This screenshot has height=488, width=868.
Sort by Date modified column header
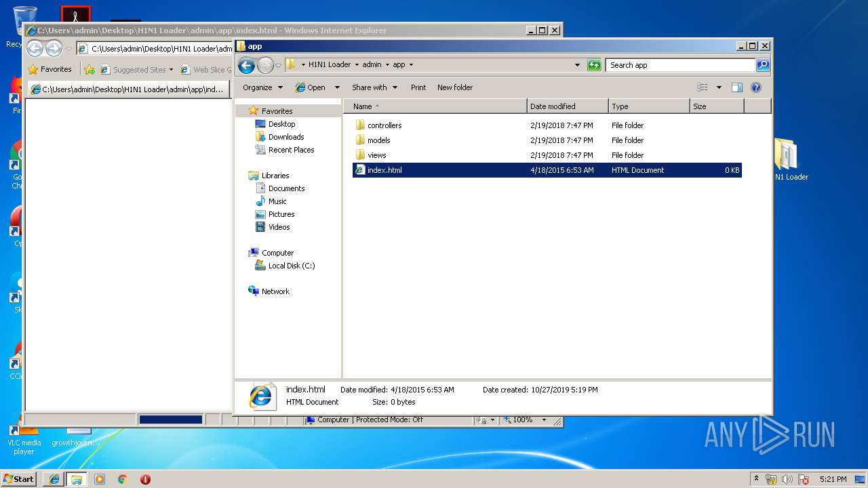[568, 106]
